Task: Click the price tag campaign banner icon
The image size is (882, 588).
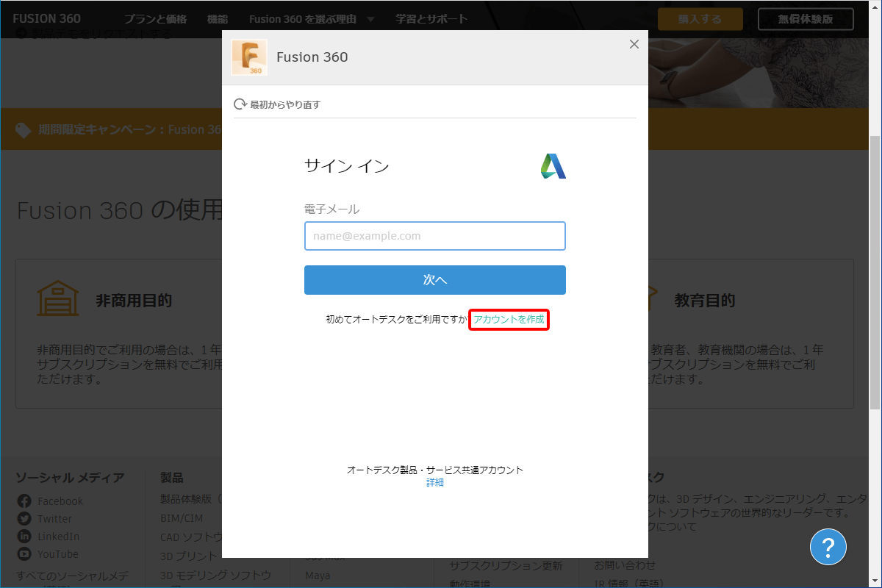Action: tap(24, 130)
